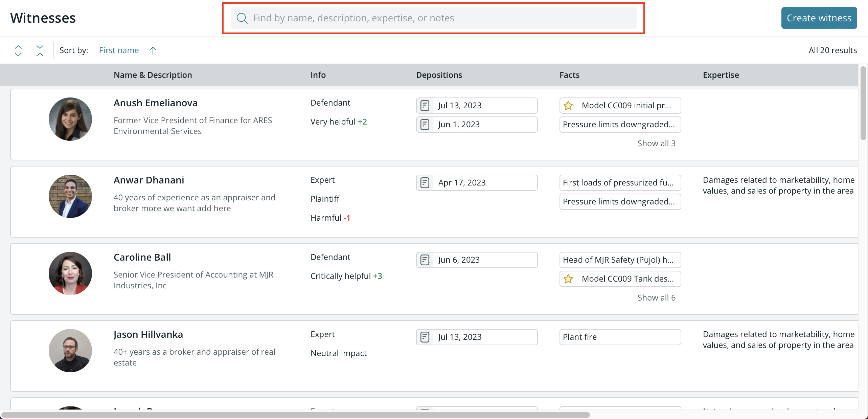Viewport: 868px width, 419px height.
Task: Click Show all 3 facts link
Action: (656, 144)
